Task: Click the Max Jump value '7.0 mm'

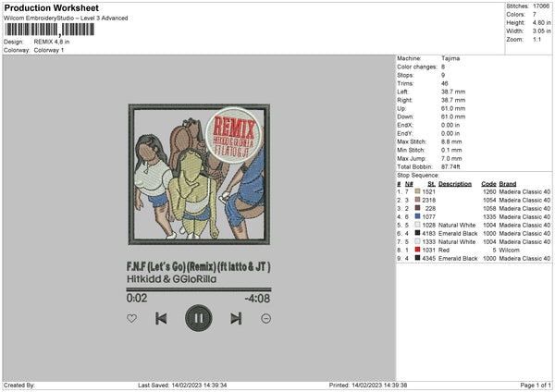Action: (451, 158)
